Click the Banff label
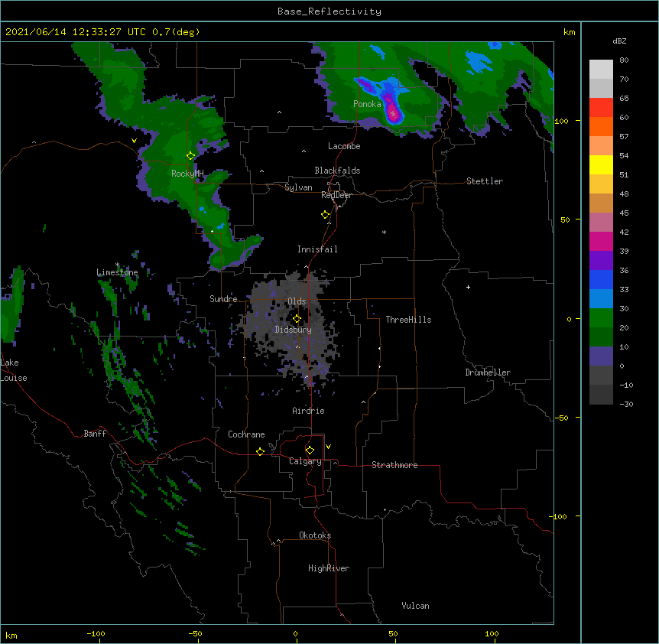The width and height of the screenshot is (659, 644). coord(95,434)
